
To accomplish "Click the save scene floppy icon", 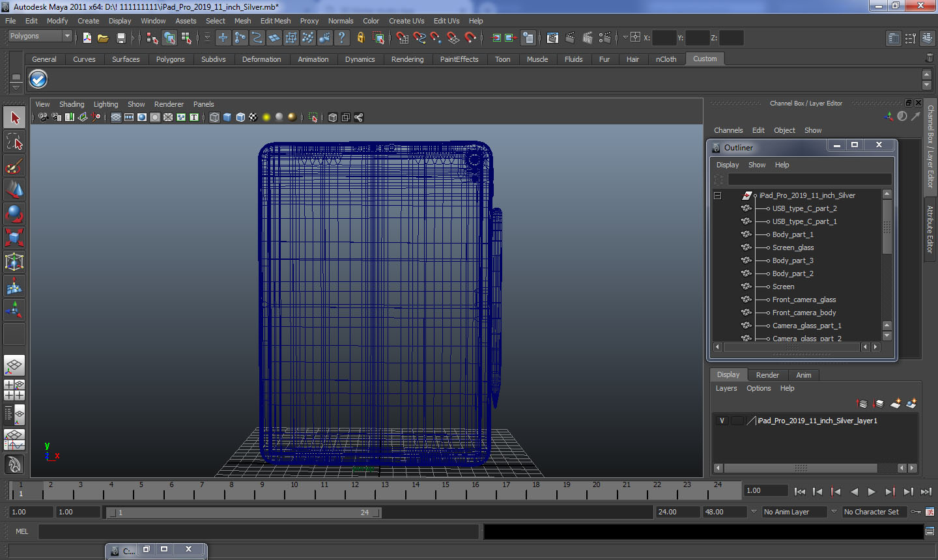I will click(121, 38).
